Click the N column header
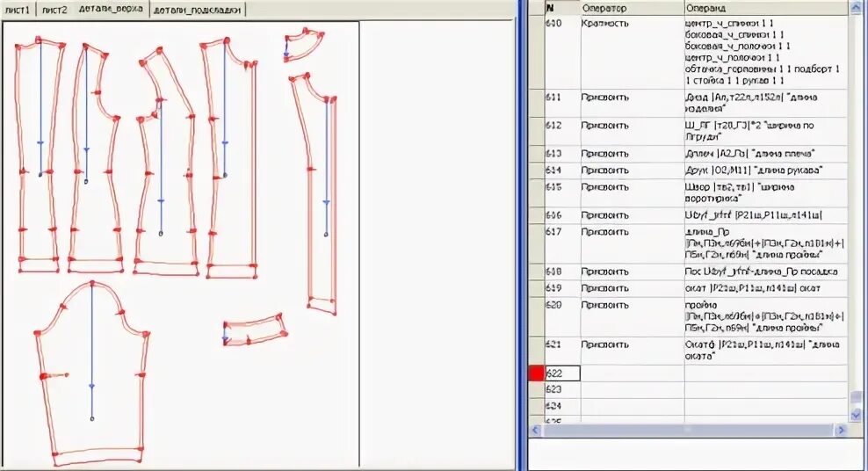This screenshot has width=868, height=471. [562, 8]
